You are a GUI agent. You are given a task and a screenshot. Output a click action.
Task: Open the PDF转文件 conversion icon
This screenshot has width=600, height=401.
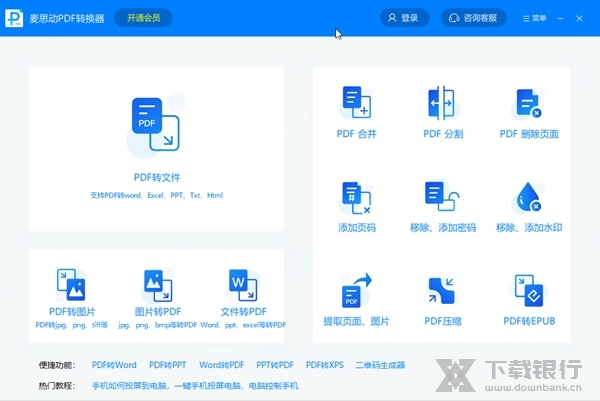tap(155, 124)
